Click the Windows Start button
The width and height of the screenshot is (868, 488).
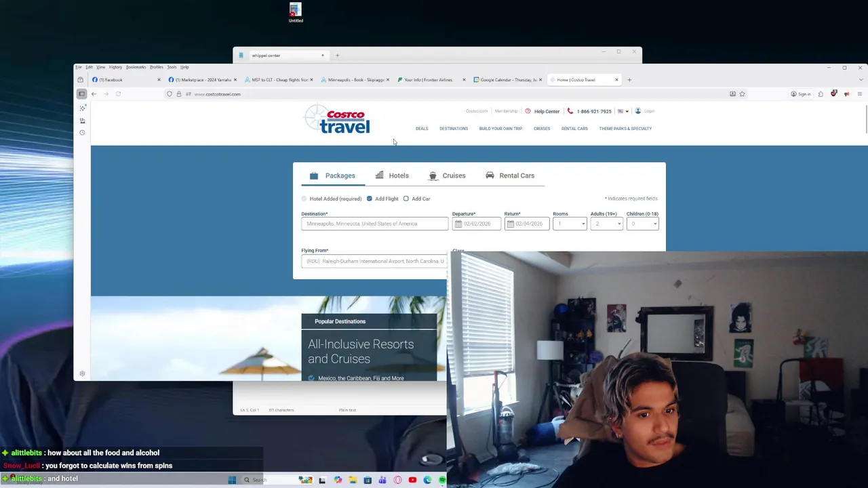[232, 480]
